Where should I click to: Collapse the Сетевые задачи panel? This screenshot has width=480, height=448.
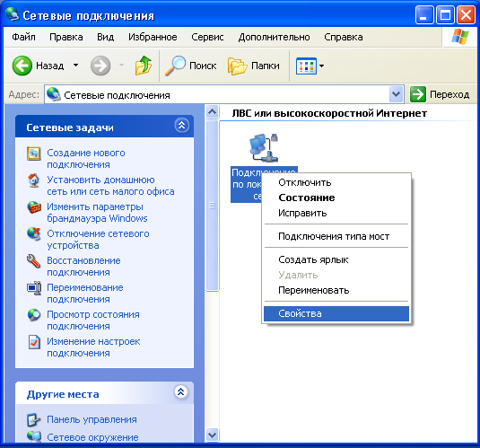(181, 126)
